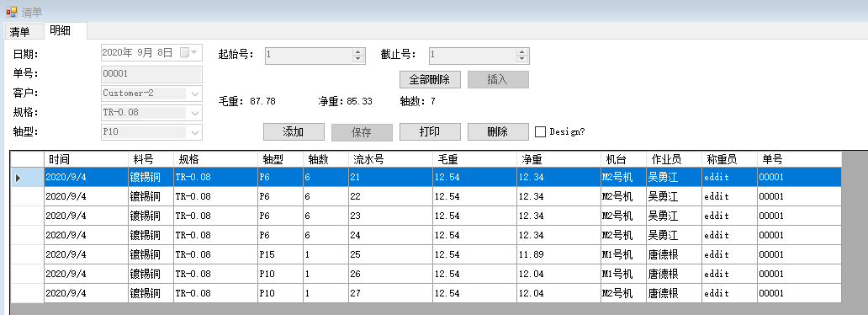The width and height of the screenshot is (868, 315).
Task: Click the 轴型 cell P15
Action: [x=280, y=254]
